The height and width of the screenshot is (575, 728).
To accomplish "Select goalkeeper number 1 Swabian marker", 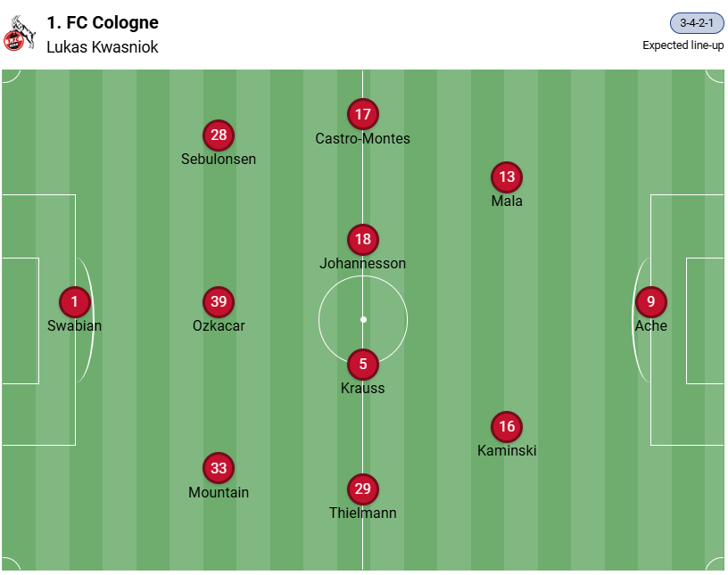I will [75, 302].
